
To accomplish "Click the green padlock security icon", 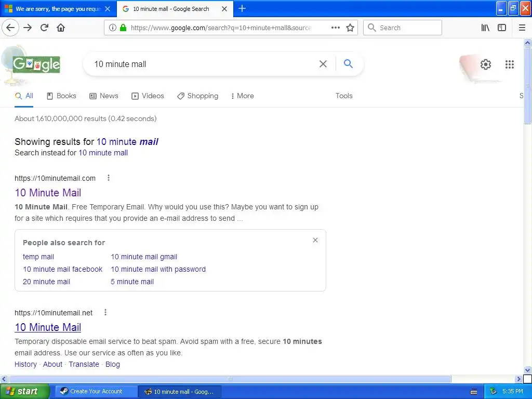I will [x=123, y=28].
